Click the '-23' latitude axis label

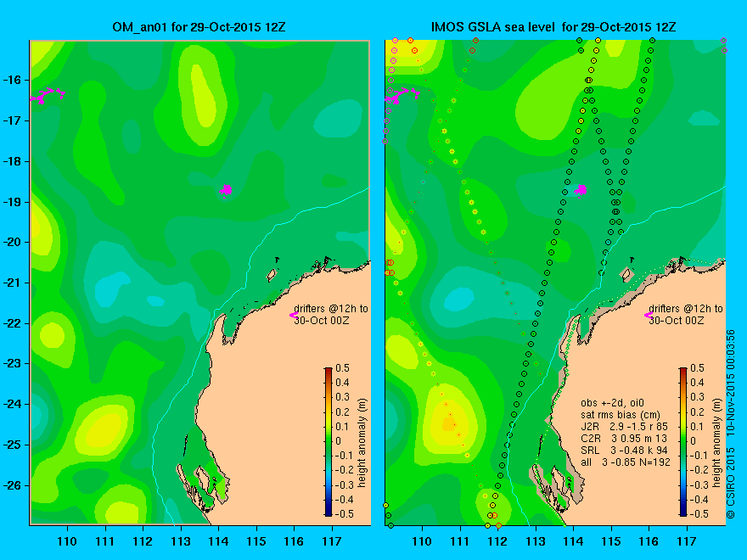click(13, 364)
